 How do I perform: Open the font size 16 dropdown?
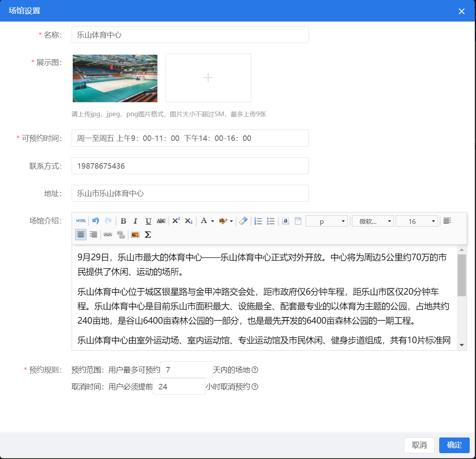416,221
